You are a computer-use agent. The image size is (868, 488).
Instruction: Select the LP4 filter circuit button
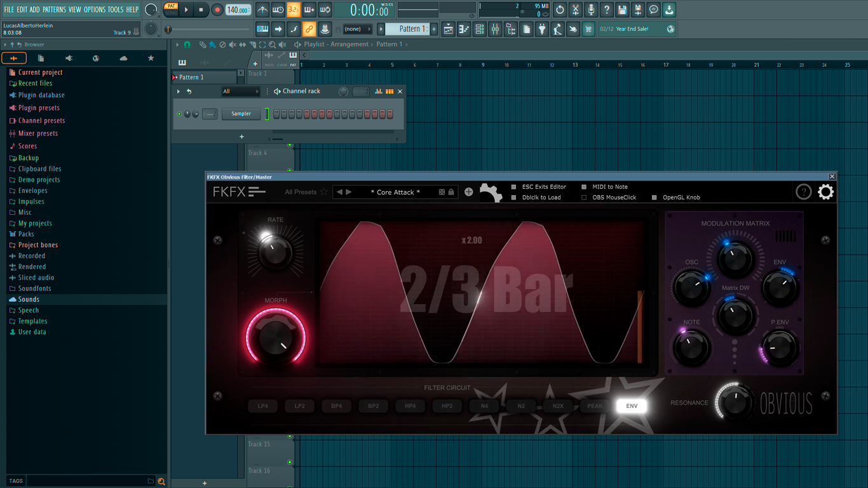(262, 406)
